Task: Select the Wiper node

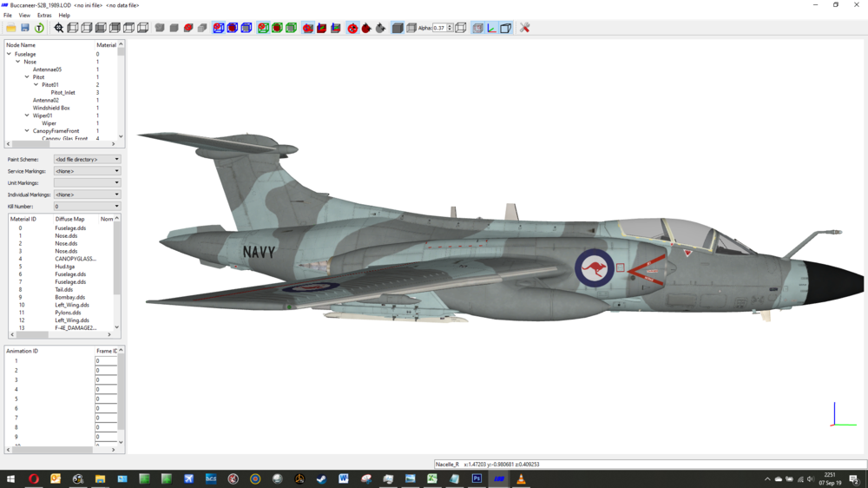Action: click(x=49, y=123)
